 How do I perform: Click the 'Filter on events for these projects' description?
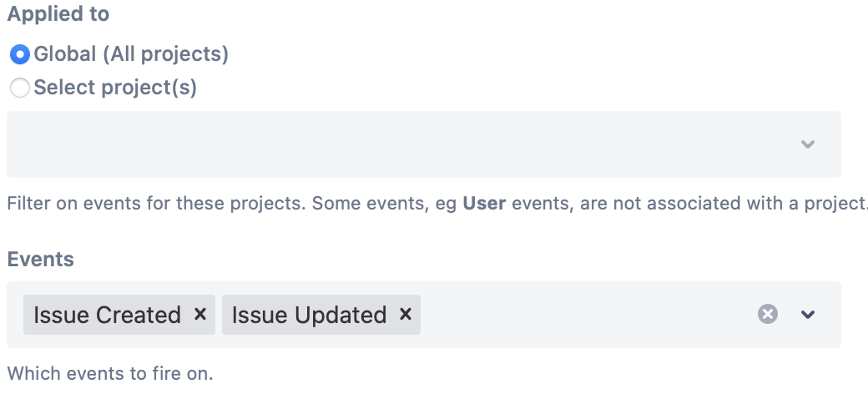coord(156,203)
